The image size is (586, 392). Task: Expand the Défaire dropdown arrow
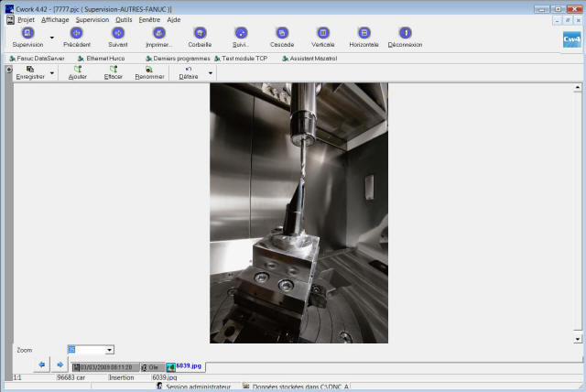coord(212,73)
